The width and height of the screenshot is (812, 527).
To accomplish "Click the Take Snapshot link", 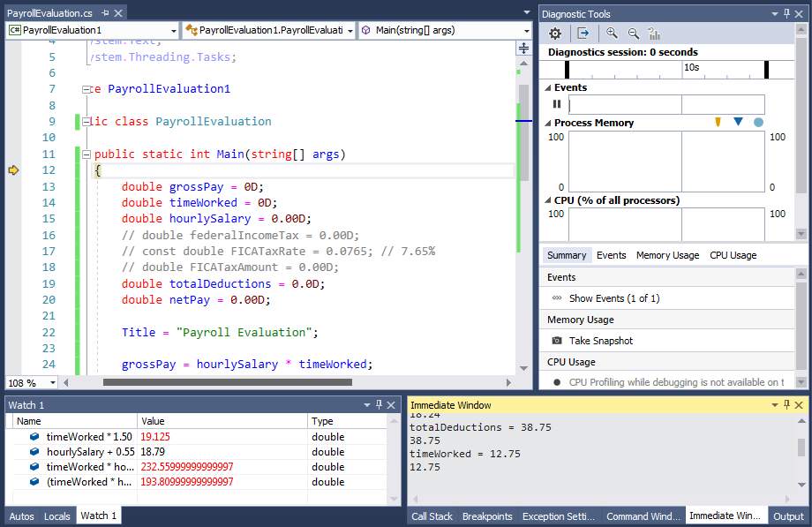I will coord(601,341).
